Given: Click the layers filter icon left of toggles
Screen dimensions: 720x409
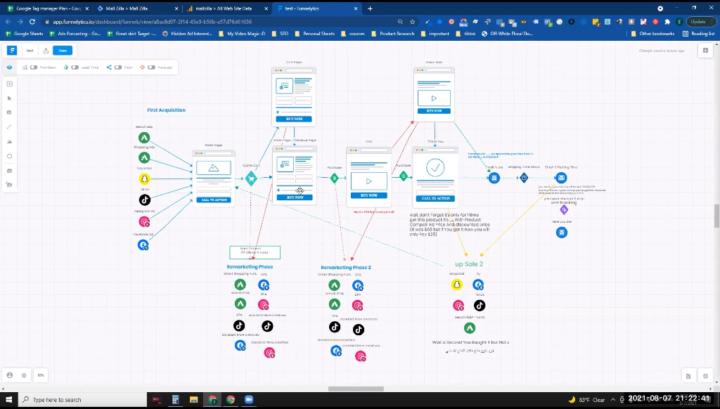Looking at the screenshot, I should click(10, 67).
